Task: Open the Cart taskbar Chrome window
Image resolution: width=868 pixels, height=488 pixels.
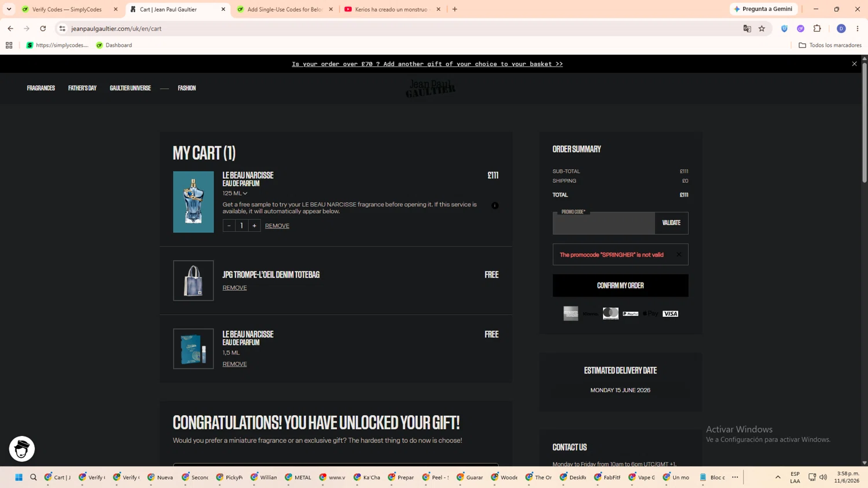Action: pos(58,477)
